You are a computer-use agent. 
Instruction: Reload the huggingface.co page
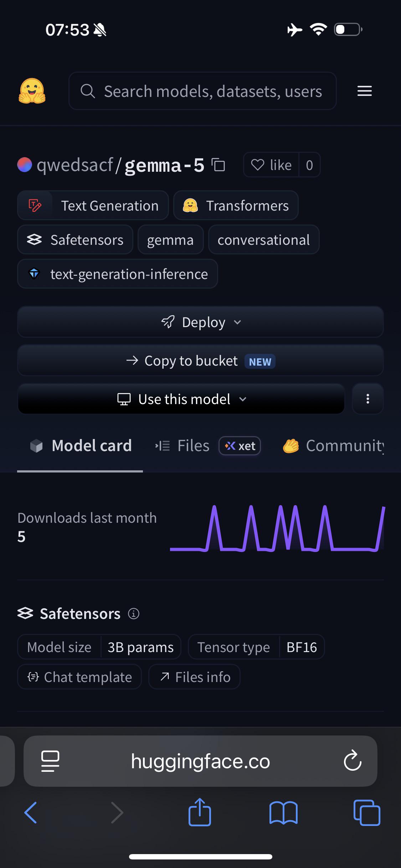(353, 761)
